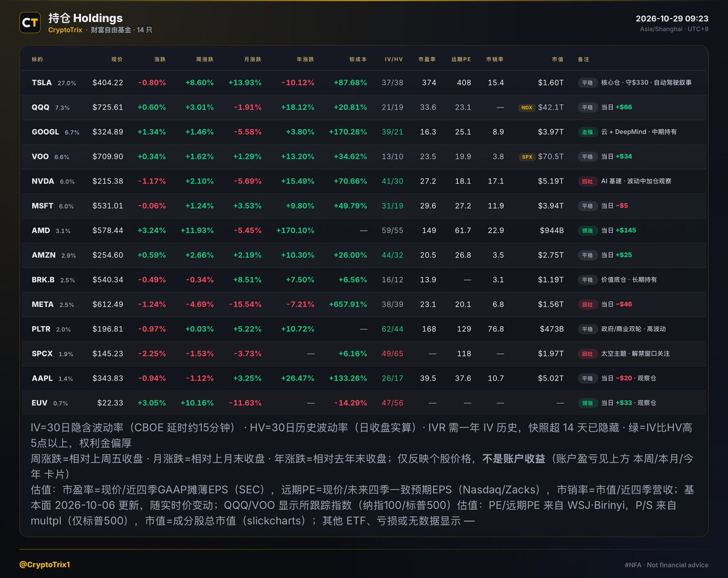Click AAPL market cap $5.02T
Viewport: 728px width, 578px height.
click(x=551, y=378)
